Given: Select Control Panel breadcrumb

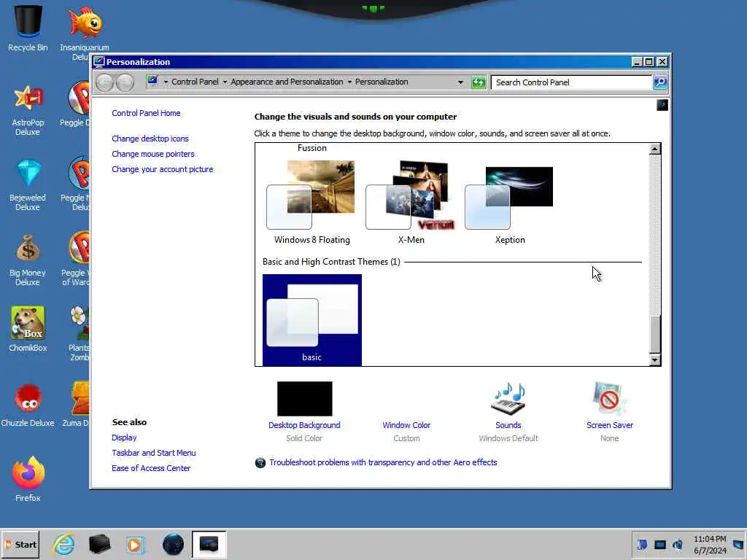Looking at the screenshot, I should (x=195, y=82).
